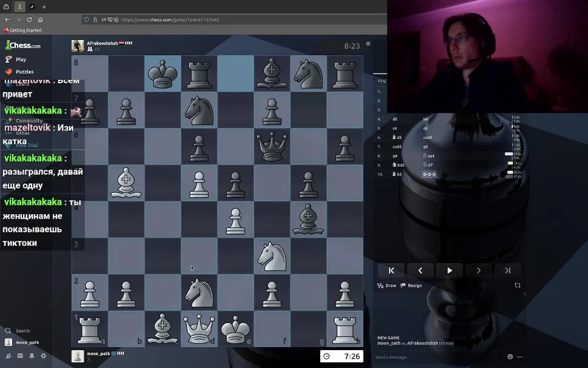Open the sidebar settings gear

coord(43,356)
